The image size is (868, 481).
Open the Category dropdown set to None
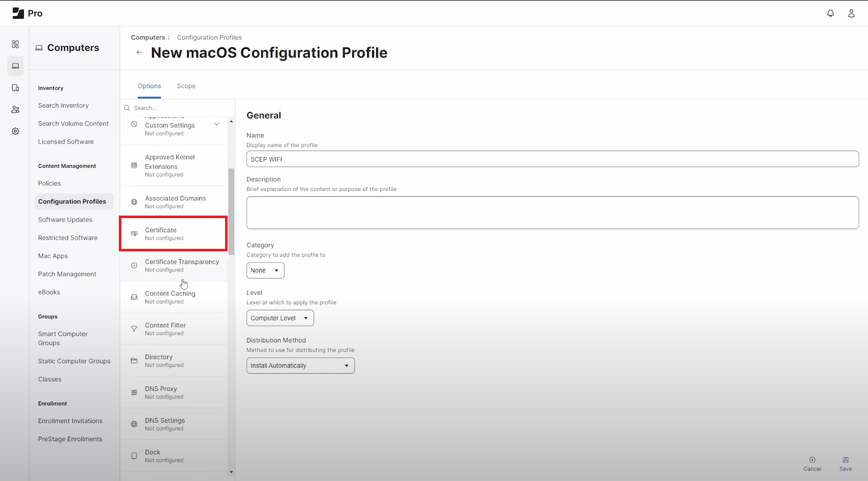(265, 270)
